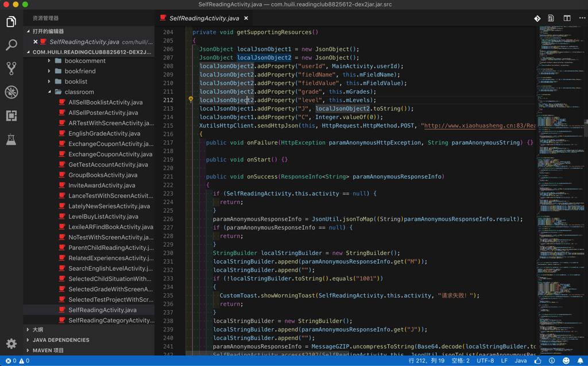Change file encoding via UTF-8

tap(485, 361)
